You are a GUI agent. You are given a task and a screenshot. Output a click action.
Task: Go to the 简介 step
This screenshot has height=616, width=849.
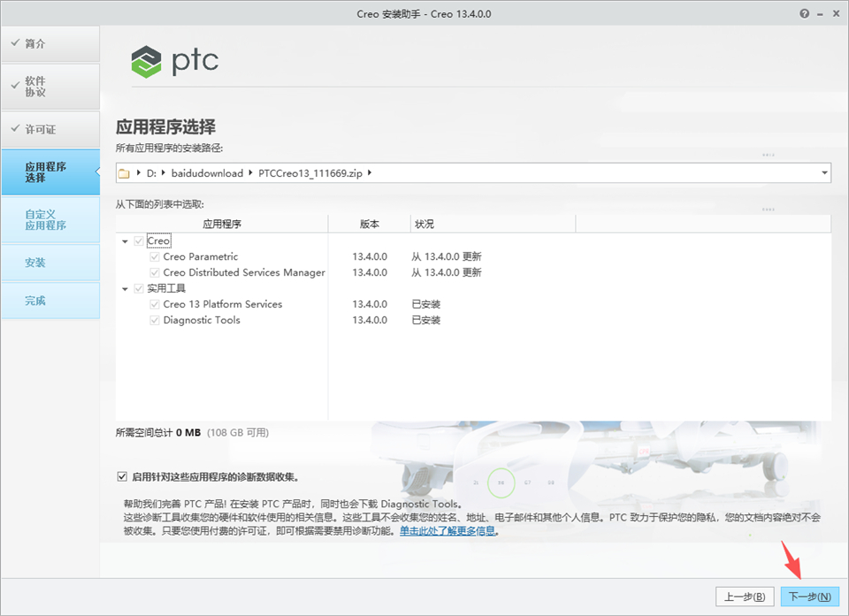click(x=50, y=44)
